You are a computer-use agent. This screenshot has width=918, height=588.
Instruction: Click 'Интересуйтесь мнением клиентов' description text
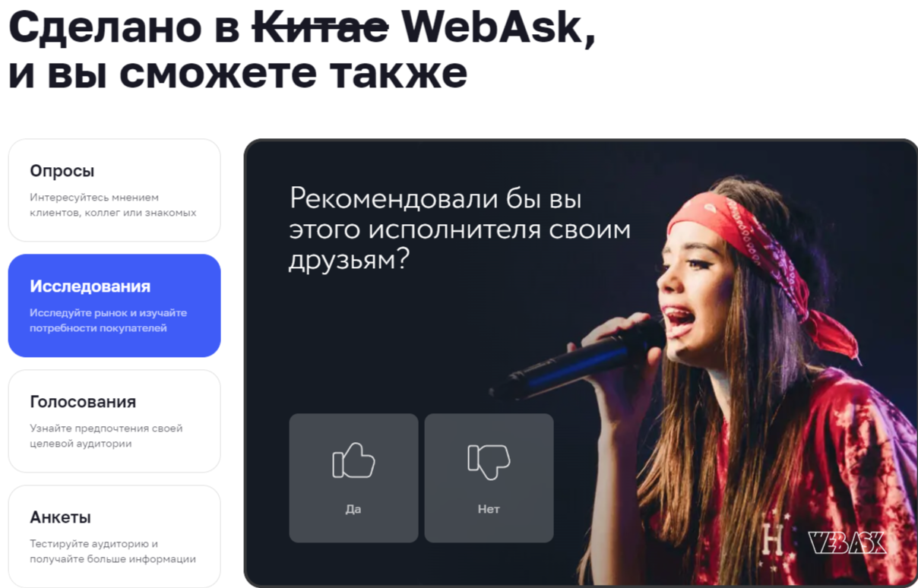113,205
